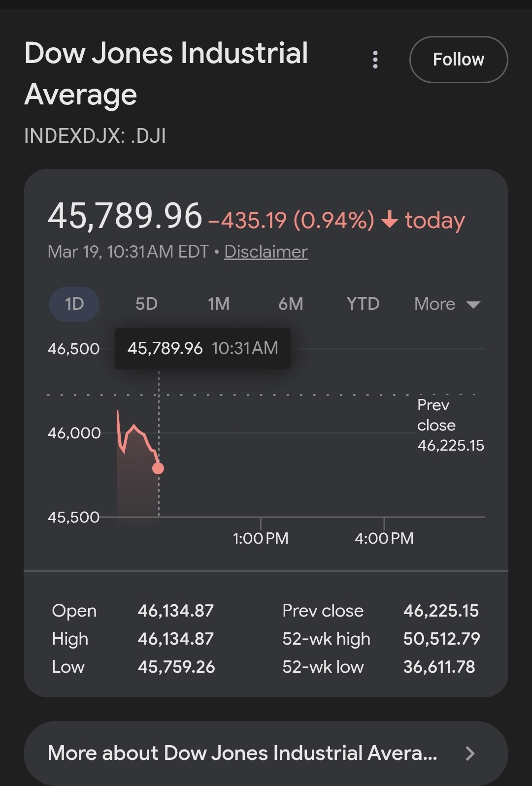The height and width of the screenshot is (786, 532).
Task: Click the chevron arrow beside More about
Action: click(470, 753)
